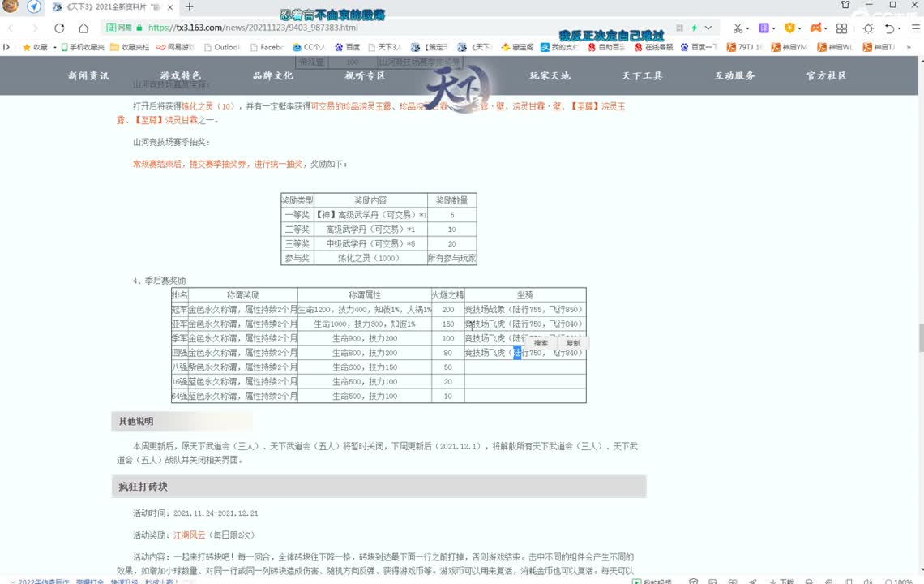
Task: Expand the scissors tool dropdown arrow
Action: click(747, 28)
